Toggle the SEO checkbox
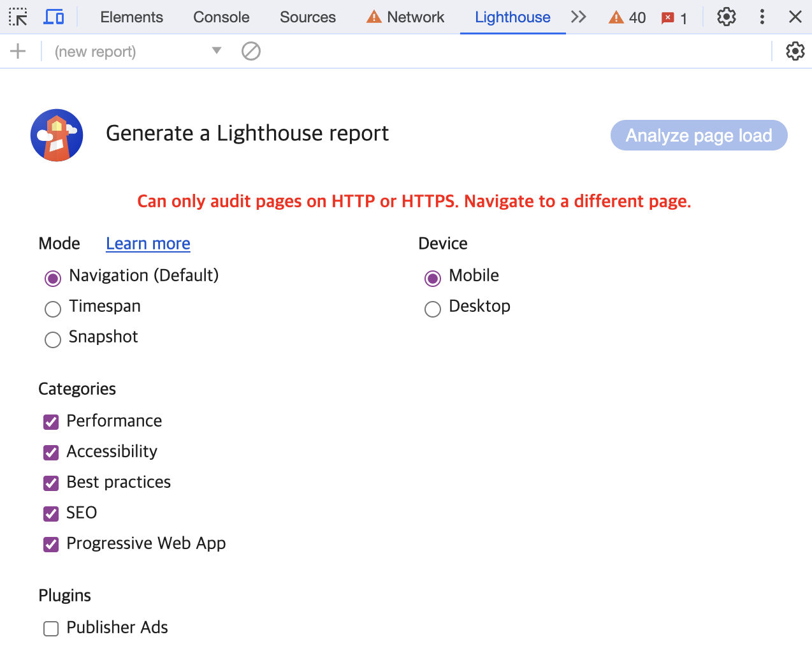This screenshot has height=653, width=812. click(x=51, y=513)
